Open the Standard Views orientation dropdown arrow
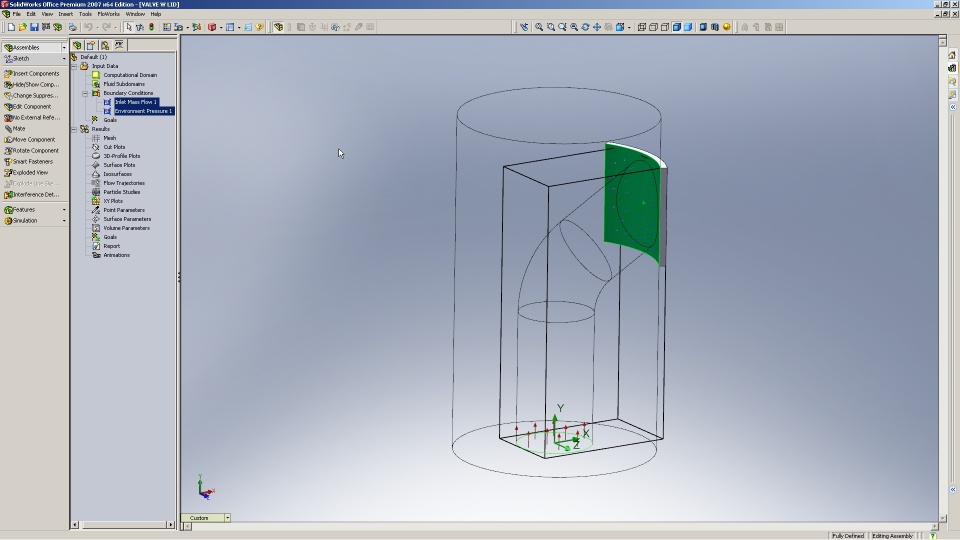Image resolution: width=960 pixels, height=540 pixels. pyautogui.click(x=629, y=27)
